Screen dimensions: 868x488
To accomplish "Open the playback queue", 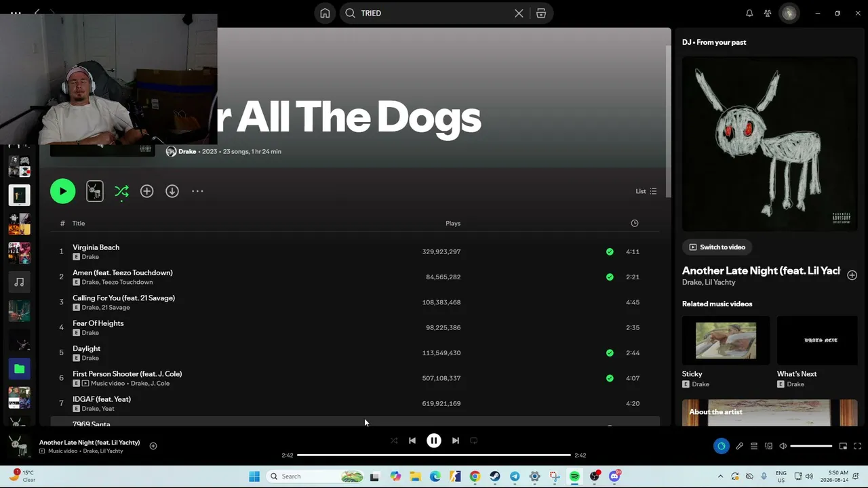I will coord(754,446).
